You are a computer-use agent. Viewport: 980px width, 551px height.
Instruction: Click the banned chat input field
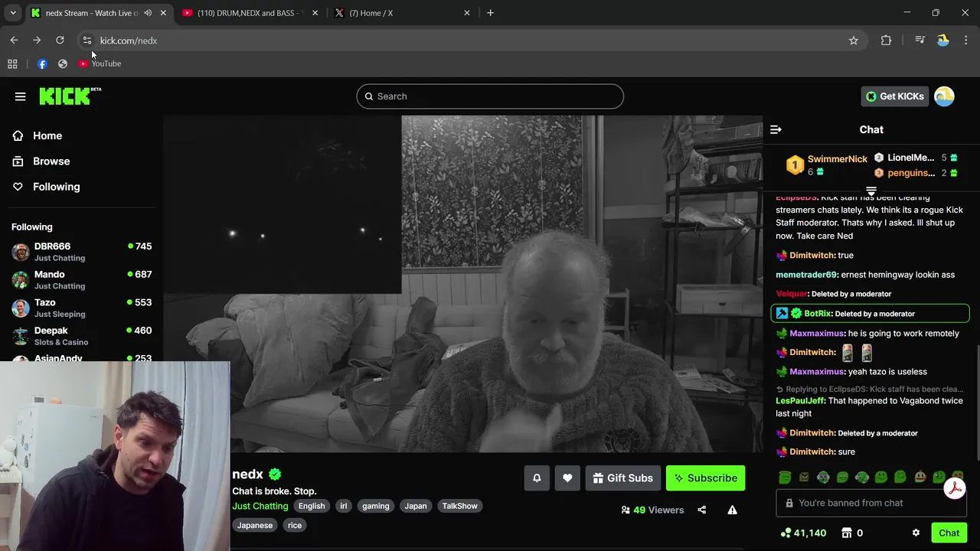click(871, 503)
